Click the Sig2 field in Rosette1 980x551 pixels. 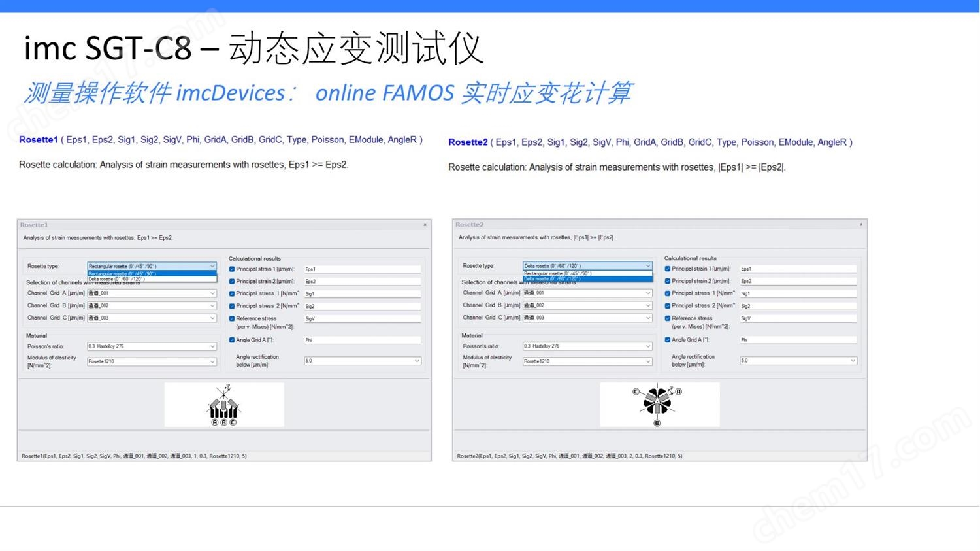363,306
